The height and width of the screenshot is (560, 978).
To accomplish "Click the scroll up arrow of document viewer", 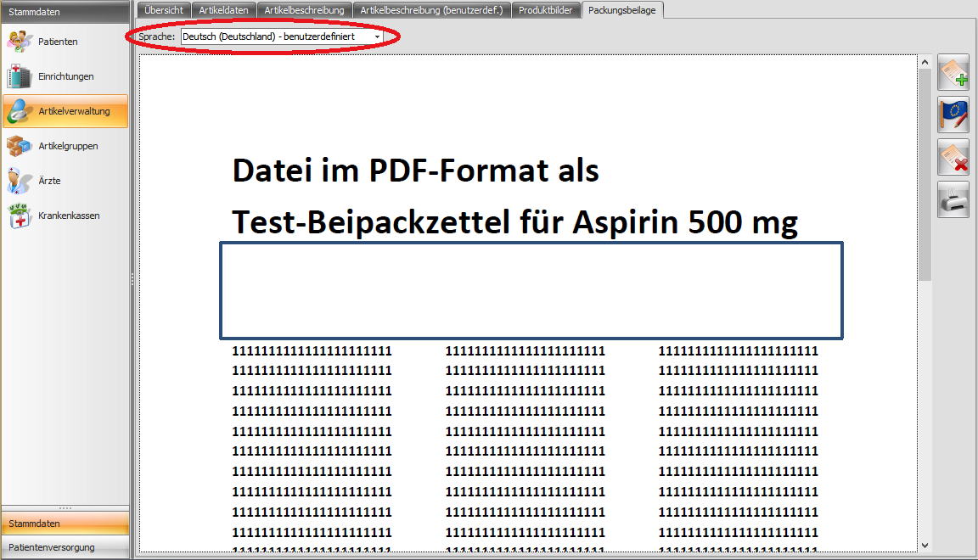I will [x=925, y=62].
